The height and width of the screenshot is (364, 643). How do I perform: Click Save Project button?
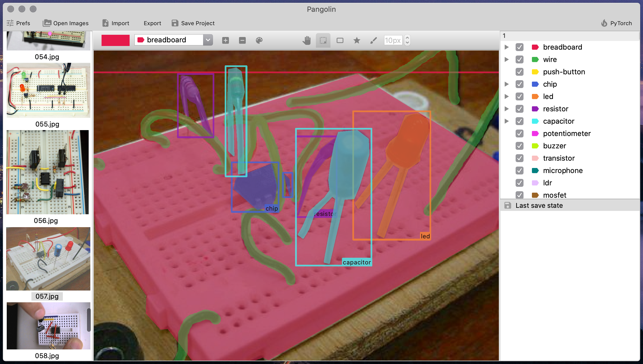click(193, 23)
